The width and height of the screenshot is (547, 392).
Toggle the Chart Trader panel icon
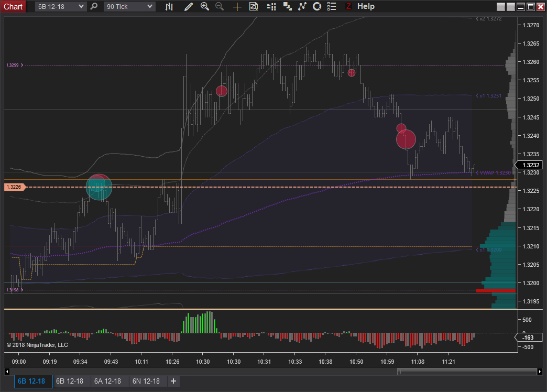pyautogui.click(x=271, y=6)
